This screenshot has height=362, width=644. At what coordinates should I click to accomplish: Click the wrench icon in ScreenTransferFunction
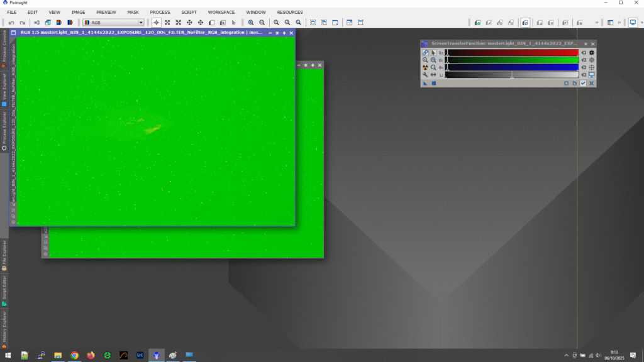click(425, 75)
